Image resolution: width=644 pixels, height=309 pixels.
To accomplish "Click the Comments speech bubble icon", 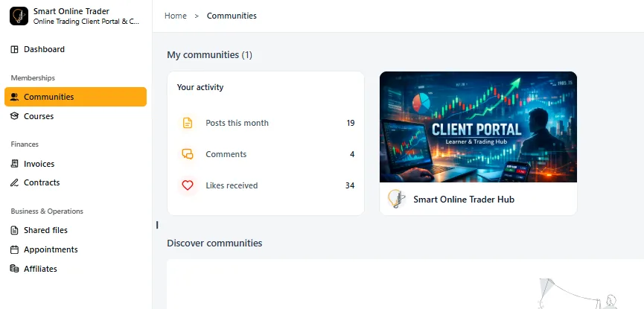I will point(188,154).
